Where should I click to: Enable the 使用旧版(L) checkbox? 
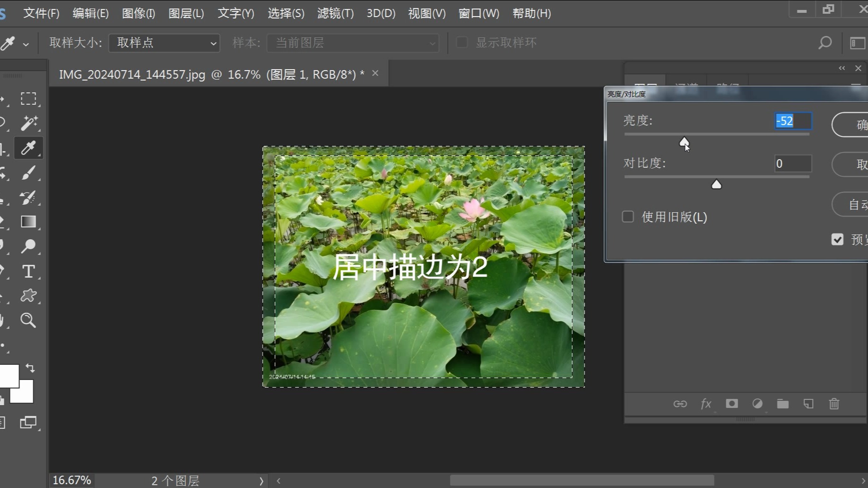click(x=628, y=217)
